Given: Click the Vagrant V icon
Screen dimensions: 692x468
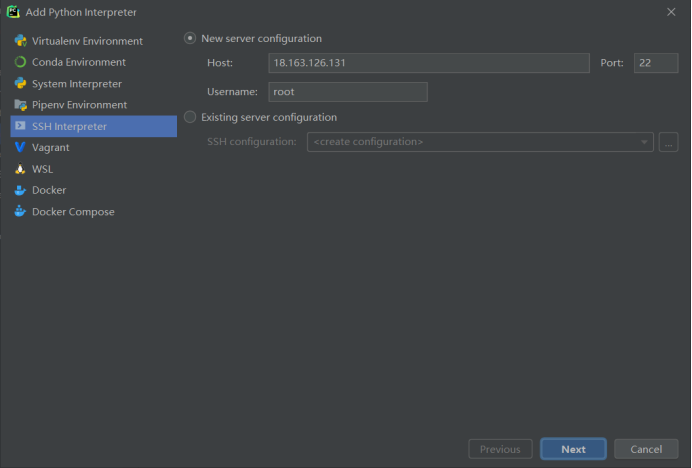Looking at the screenshot, I should point(20,147).
